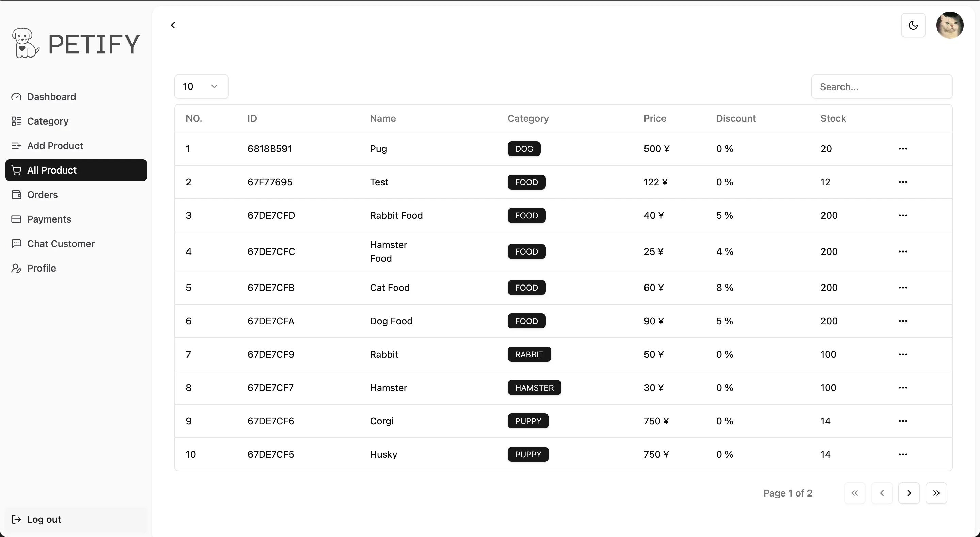
Task: Click the Payments card icon
Action: point(16,219)
